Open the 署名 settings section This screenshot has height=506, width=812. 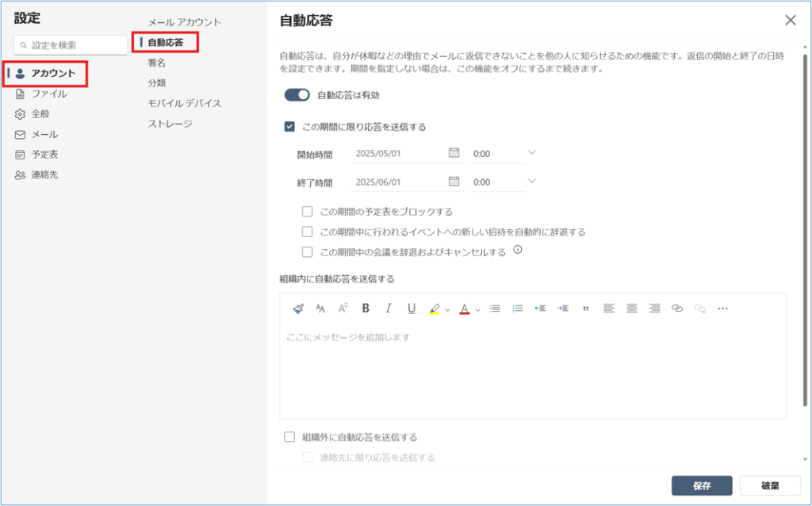[157, 63]
